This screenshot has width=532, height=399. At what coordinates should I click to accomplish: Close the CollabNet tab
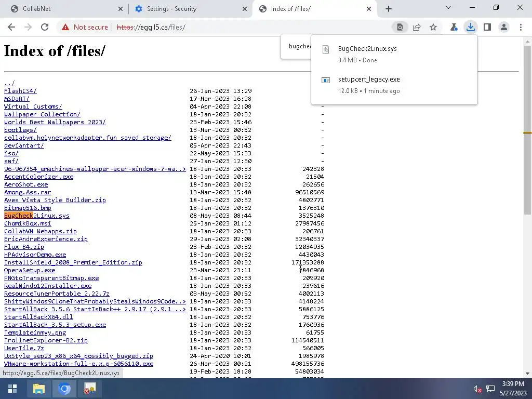[x=121, y=9]
